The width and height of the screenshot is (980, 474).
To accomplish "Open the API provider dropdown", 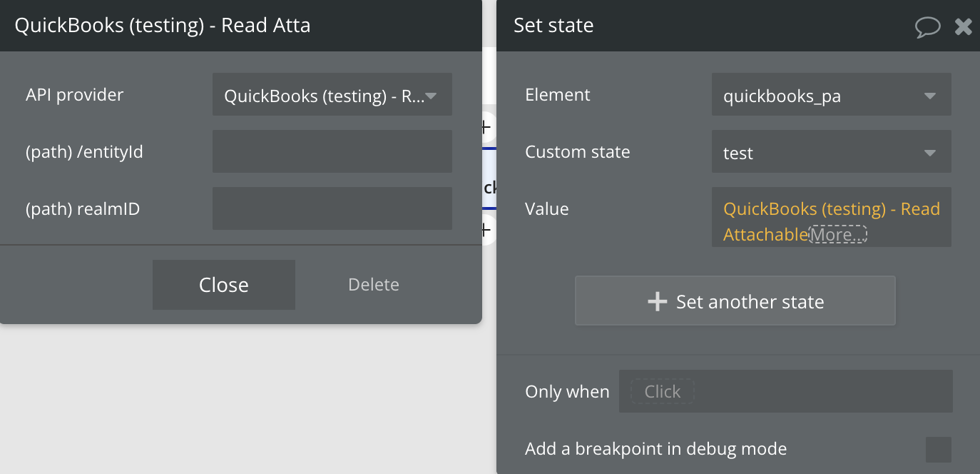I will pyautogui.click(x=332, y=95).
